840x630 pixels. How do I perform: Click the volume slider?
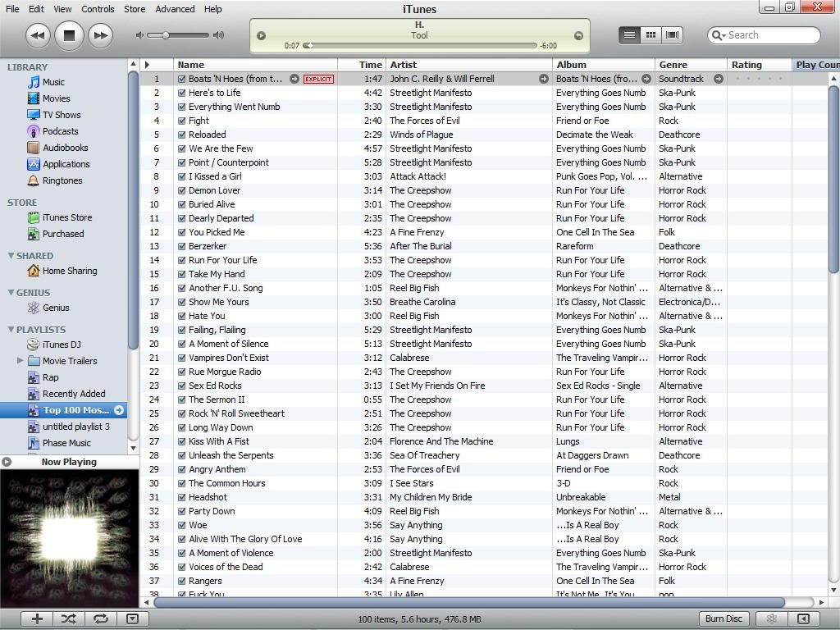[178, 35]
